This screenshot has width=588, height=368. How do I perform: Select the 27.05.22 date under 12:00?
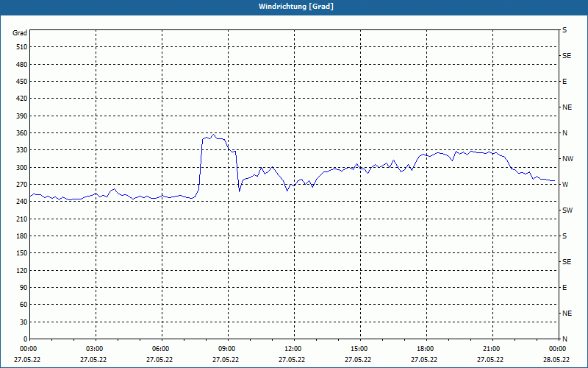(292, 360)
